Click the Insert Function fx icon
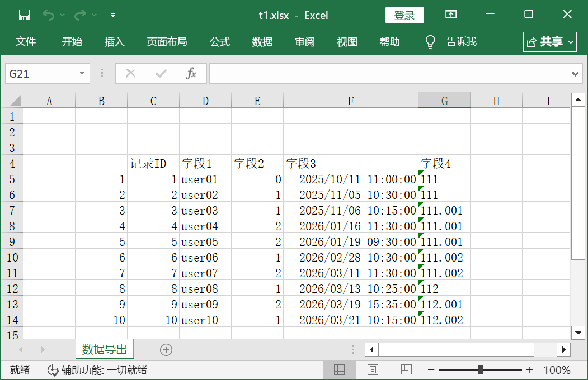Screen dimensions: 588x380 [191, 73]
